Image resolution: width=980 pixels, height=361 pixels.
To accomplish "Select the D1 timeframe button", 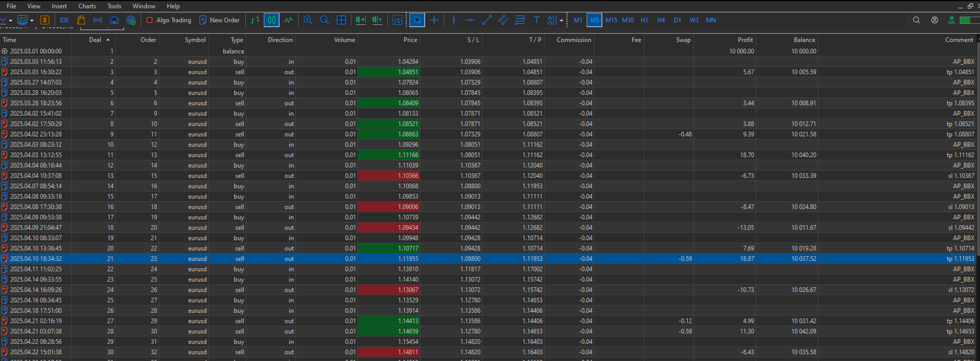I will click(x=677, y=20).
